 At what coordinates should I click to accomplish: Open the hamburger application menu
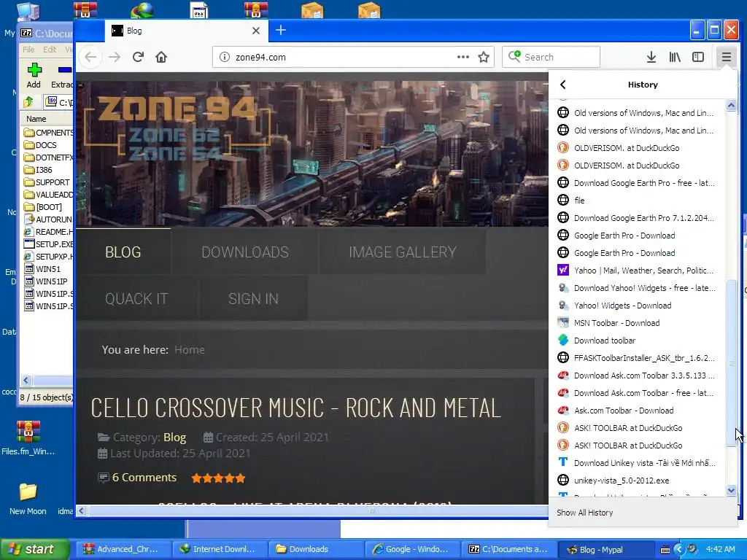click(x=726, y=57)
